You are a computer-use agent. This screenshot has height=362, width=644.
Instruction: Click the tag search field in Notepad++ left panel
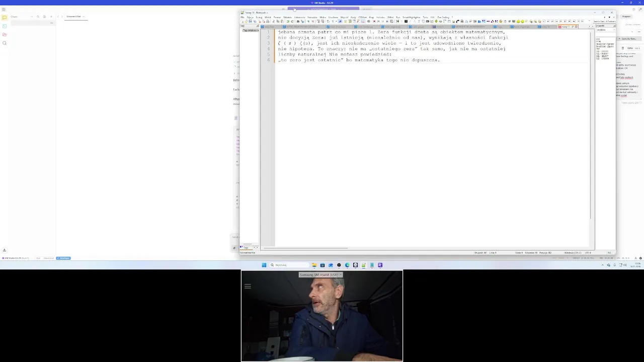(250, 31)
